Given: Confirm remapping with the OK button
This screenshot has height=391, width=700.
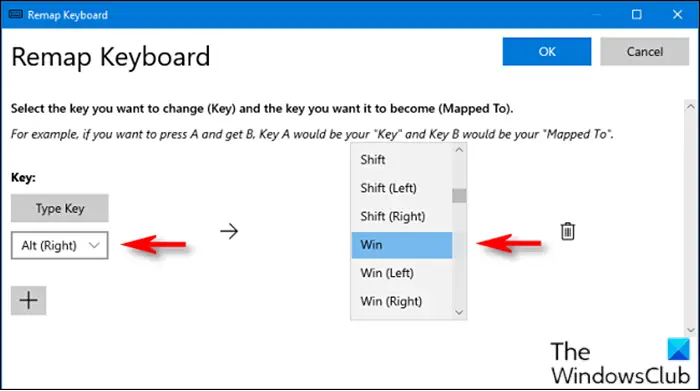Looking at the screenshot, I should (x=547, y=51).
